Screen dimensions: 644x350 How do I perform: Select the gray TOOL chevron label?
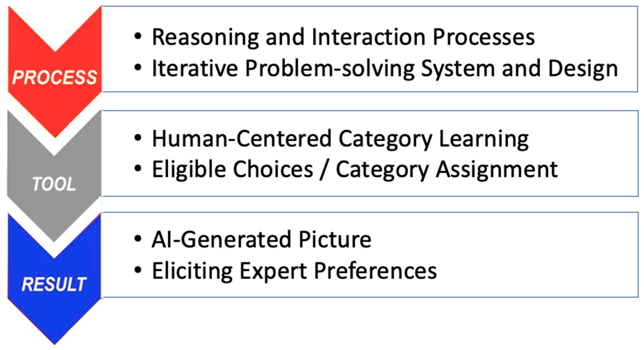click(x=54, y=184)
